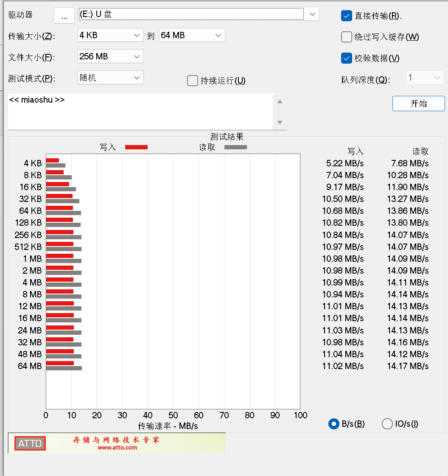Click the red 写入 legend swatch

pos(136,147)
